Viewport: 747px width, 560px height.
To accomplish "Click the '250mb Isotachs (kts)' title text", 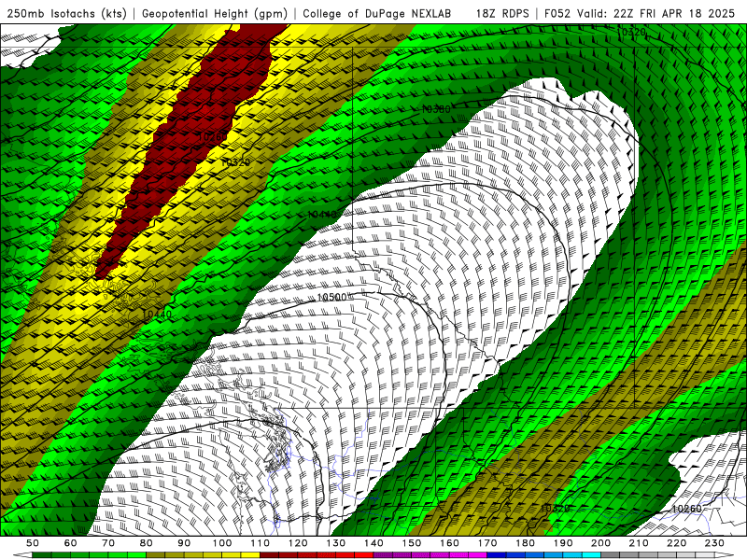I will (x=67, y=13).
